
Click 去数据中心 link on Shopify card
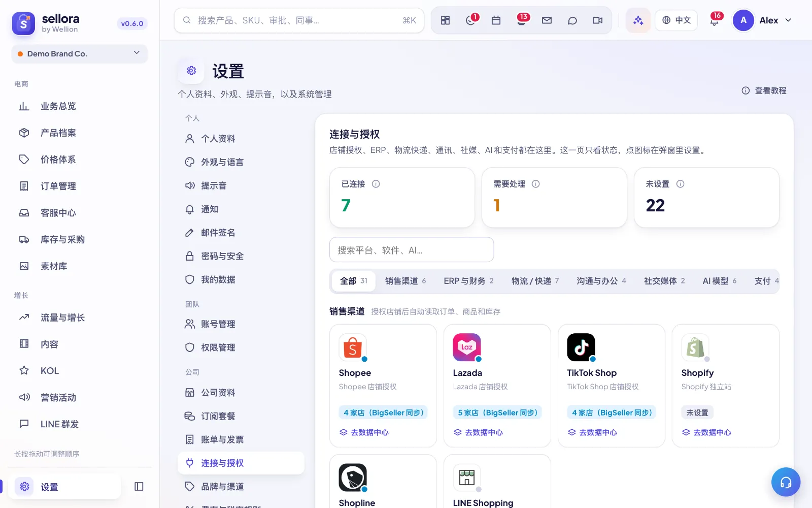point(706,432)
